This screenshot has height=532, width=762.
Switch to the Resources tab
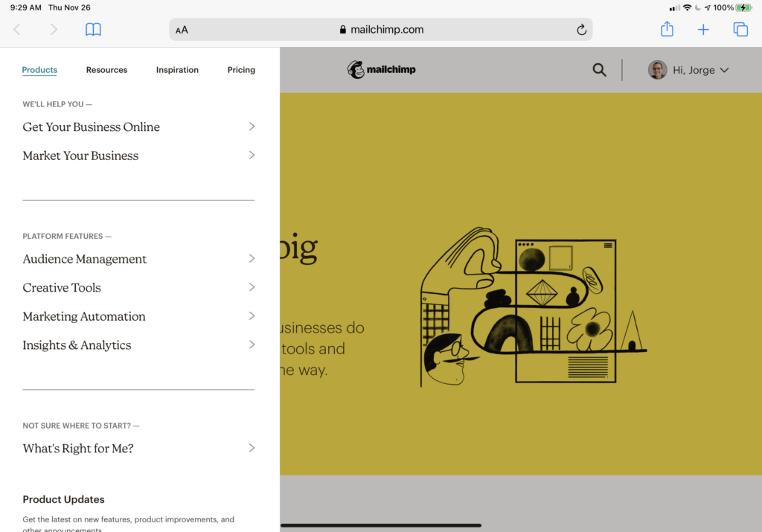pos(106,70)
